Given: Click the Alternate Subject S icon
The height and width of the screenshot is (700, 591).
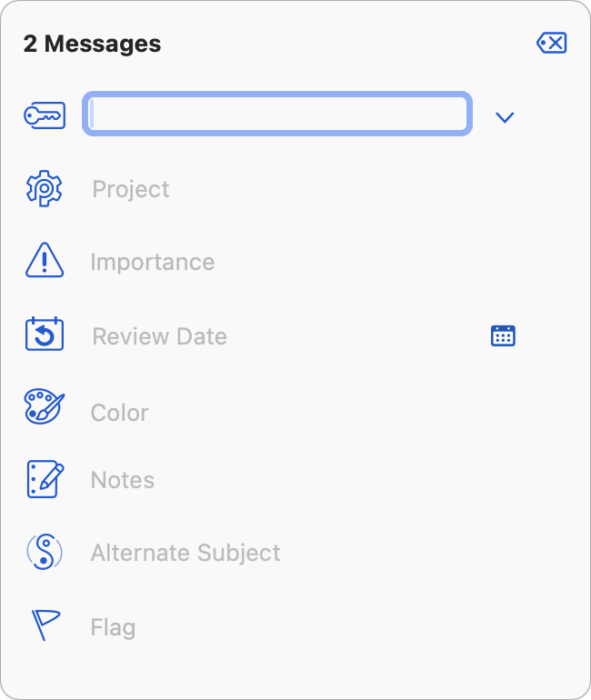Looking at the screenshot, I should click(x=44, y=552).
